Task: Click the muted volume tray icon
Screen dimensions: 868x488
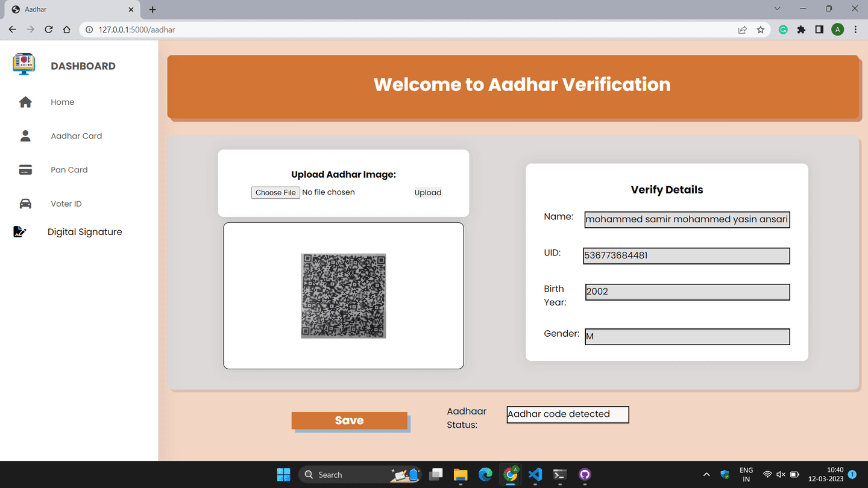Action: pos(781,475)
